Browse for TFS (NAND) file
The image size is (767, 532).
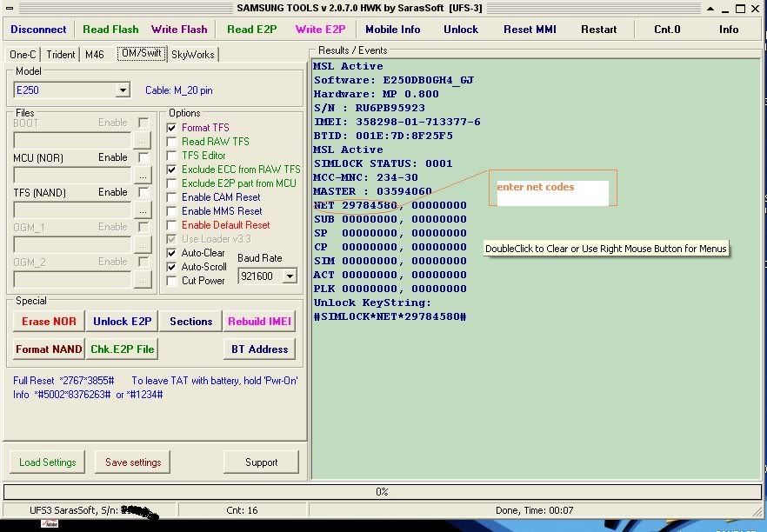(143, 210)
